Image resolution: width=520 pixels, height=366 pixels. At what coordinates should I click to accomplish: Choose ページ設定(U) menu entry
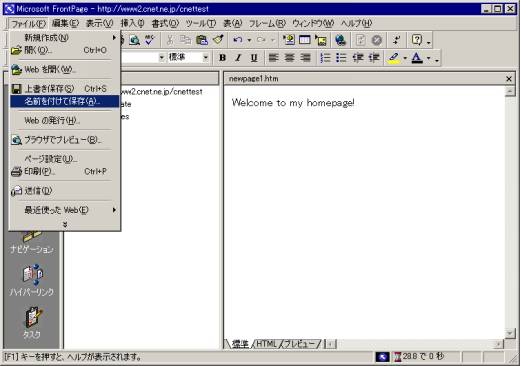pyautogui.click(x=64, y=159)
